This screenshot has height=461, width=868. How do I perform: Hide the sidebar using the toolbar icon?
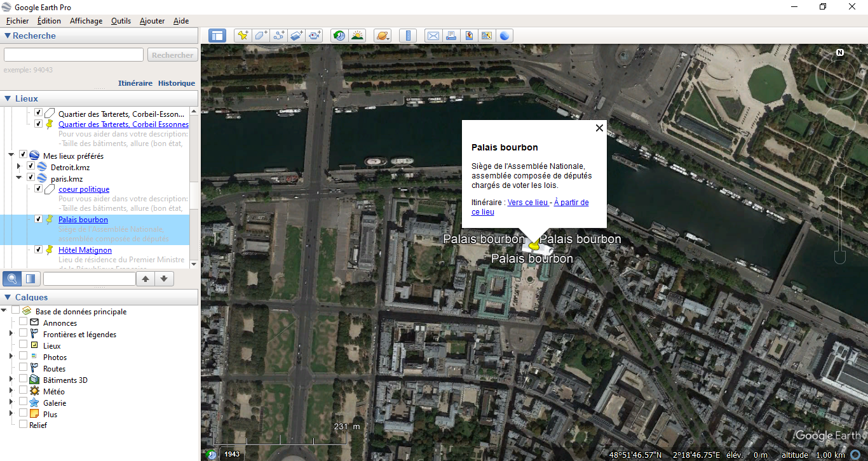[x=217, y=36]
